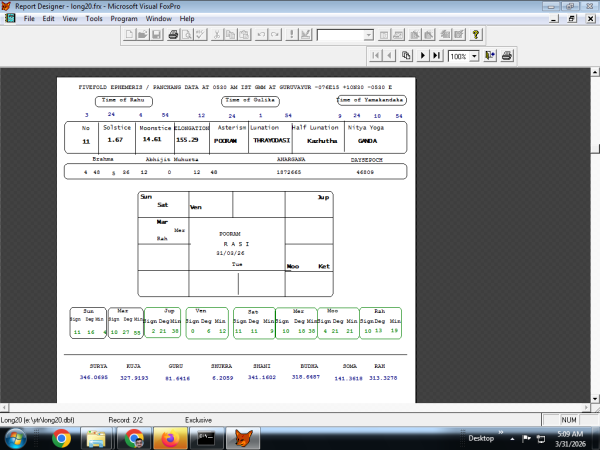Click the Close Preview door icon

point(491,56)
